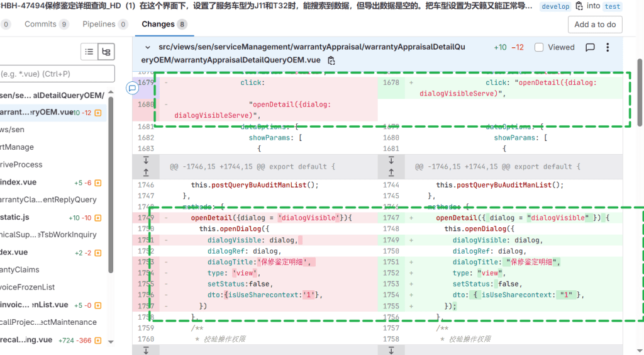Viewport: 644px width, 355px height.
Task: Open three-dot file options menu
Action: point(608,47)
